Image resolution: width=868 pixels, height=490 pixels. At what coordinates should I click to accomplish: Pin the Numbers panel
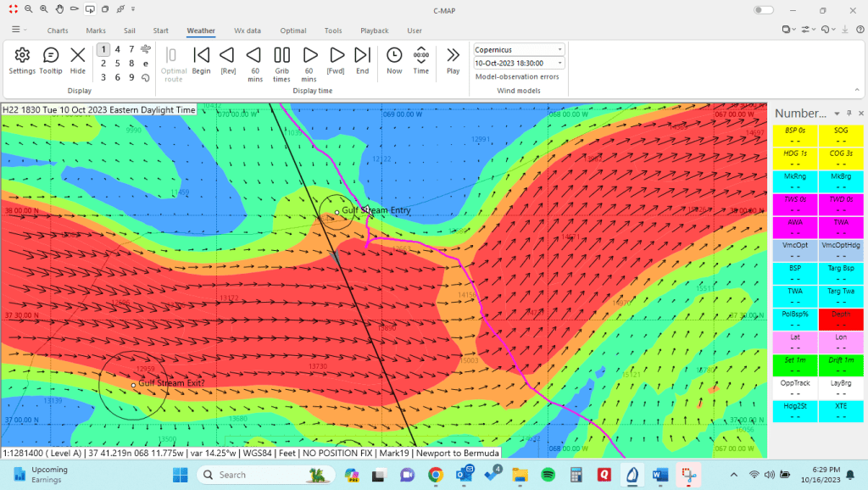click(849, 114)
